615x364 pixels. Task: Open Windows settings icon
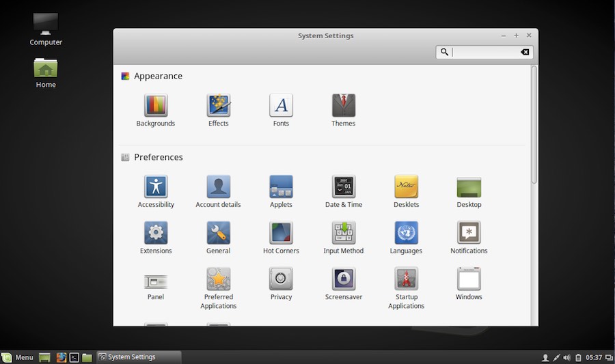[x=469, y=279]
